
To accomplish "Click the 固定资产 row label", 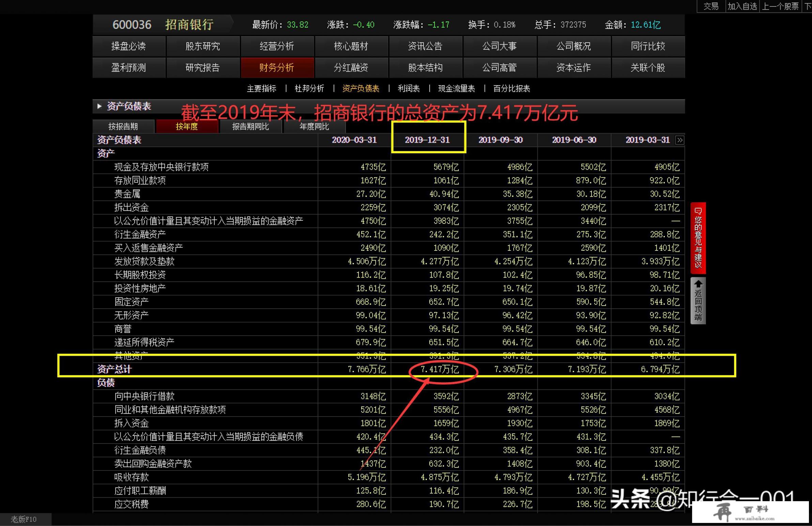I will (131, 301).
